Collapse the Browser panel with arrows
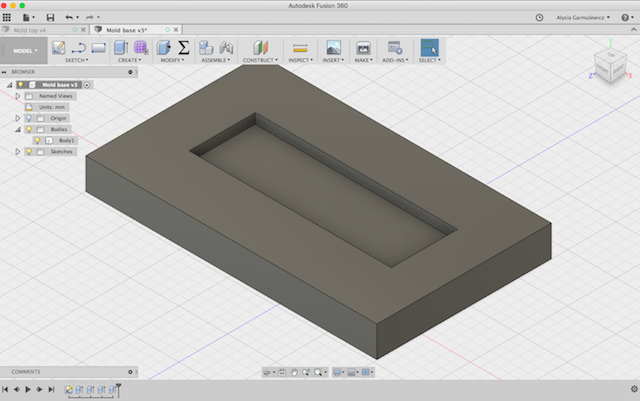The height and width of the screenshot is (401, 640). [4, 72]
